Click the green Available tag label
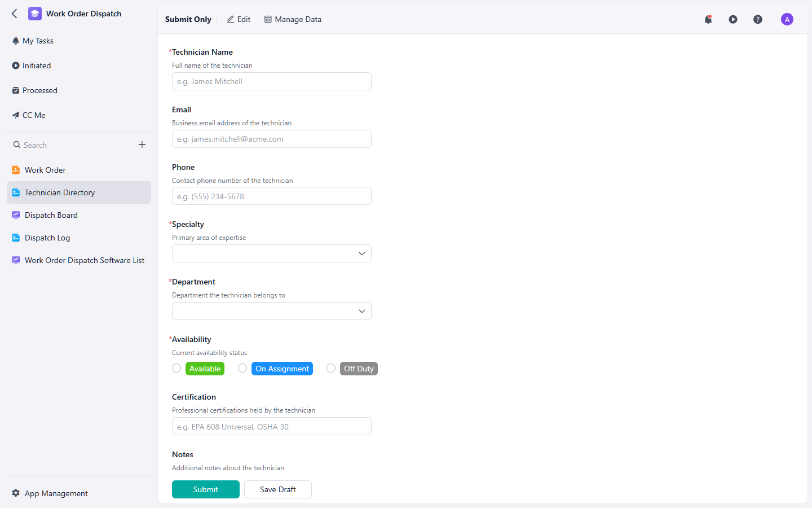812x508 pixels. point(205,369)
